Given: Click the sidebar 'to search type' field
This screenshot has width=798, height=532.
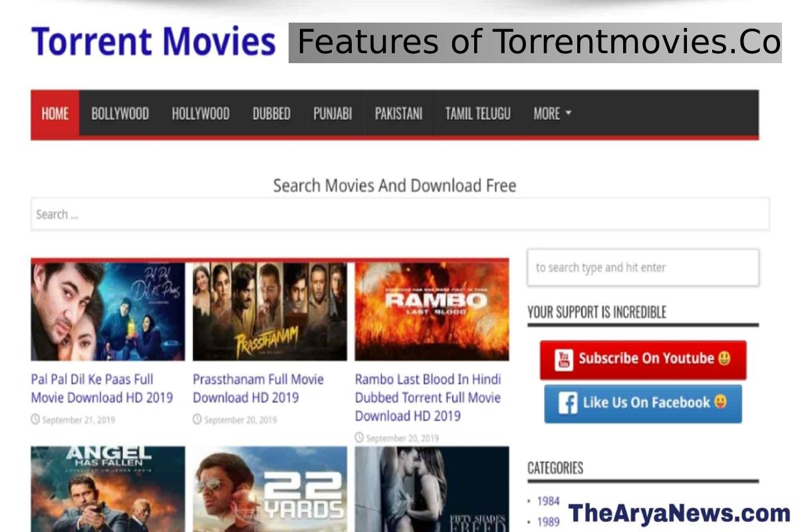Looking at the screenshot, I should 642,267.
